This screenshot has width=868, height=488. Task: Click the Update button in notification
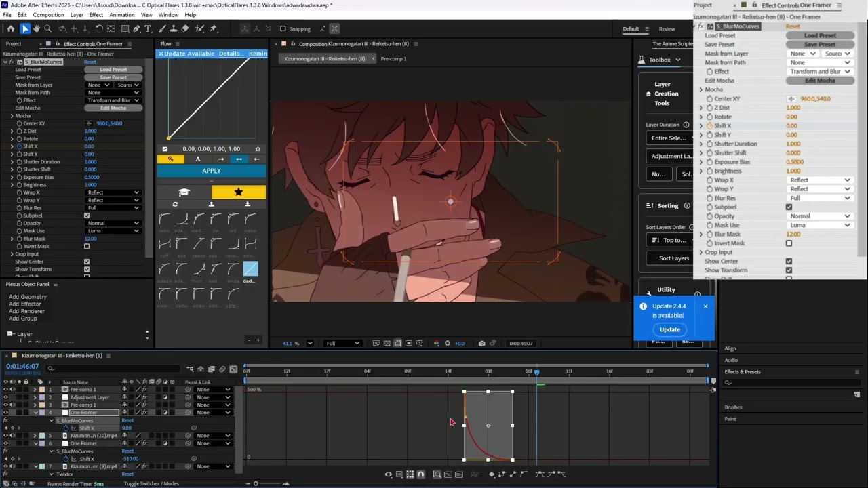[669, 329]
